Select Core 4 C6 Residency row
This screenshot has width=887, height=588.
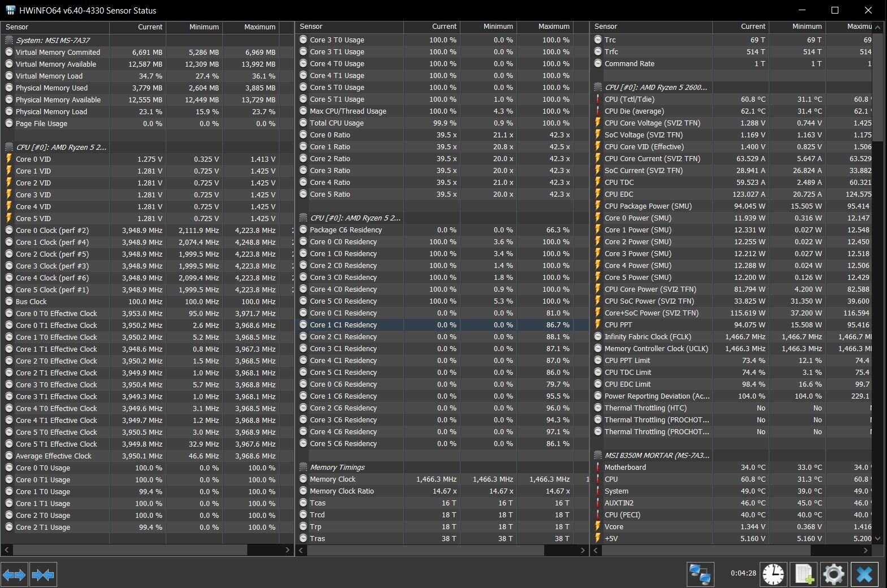pos(442,431)
